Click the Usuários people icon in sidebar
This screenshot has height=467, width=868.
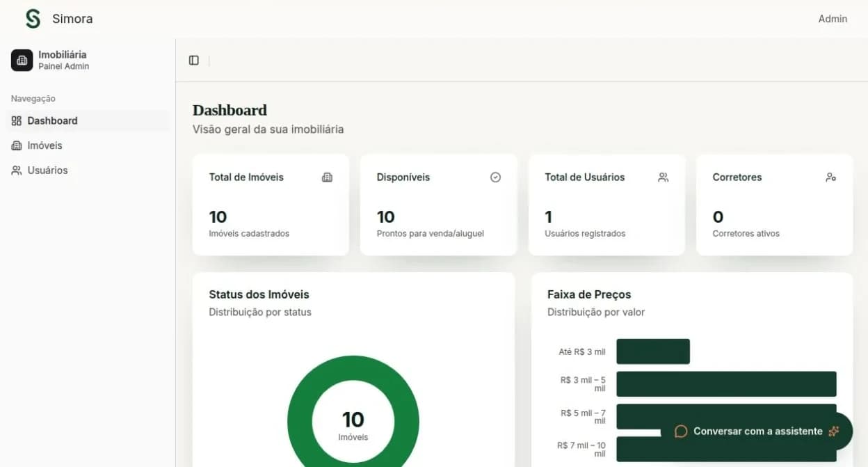[x=17, y=171]
